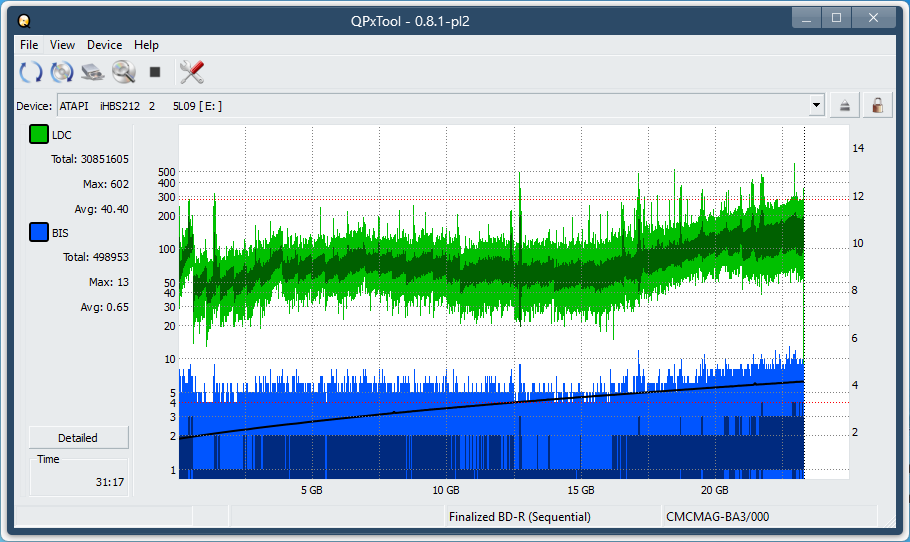Open the Help menu

point(146,45)
